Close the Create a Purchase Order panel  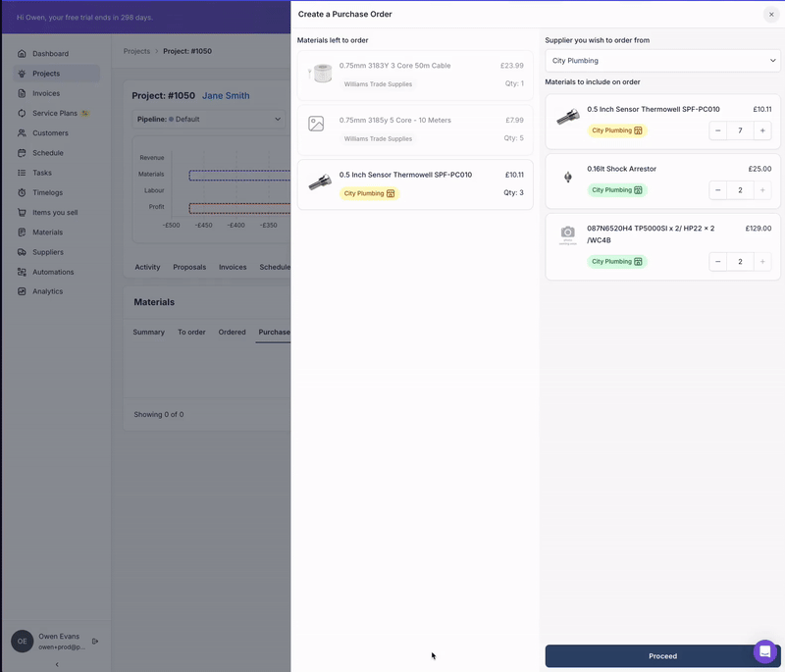770,14
